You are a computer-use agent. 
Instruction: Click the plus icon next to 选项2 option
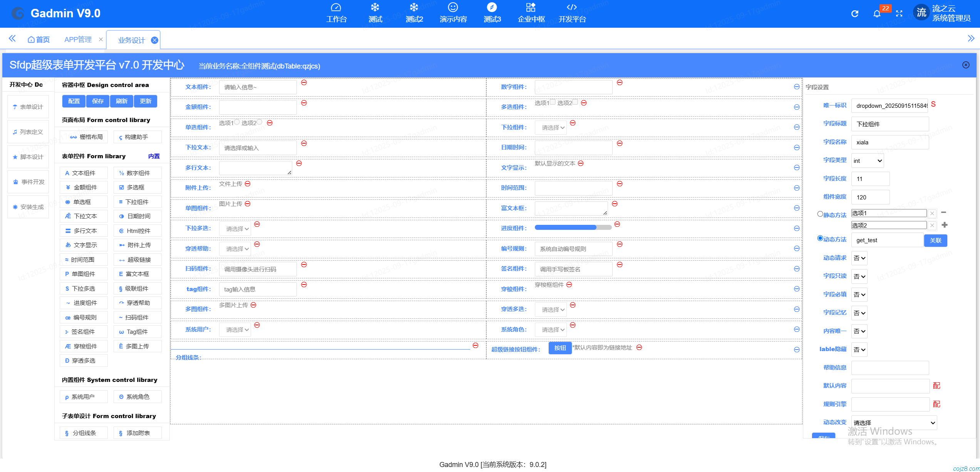pos(944,225)
